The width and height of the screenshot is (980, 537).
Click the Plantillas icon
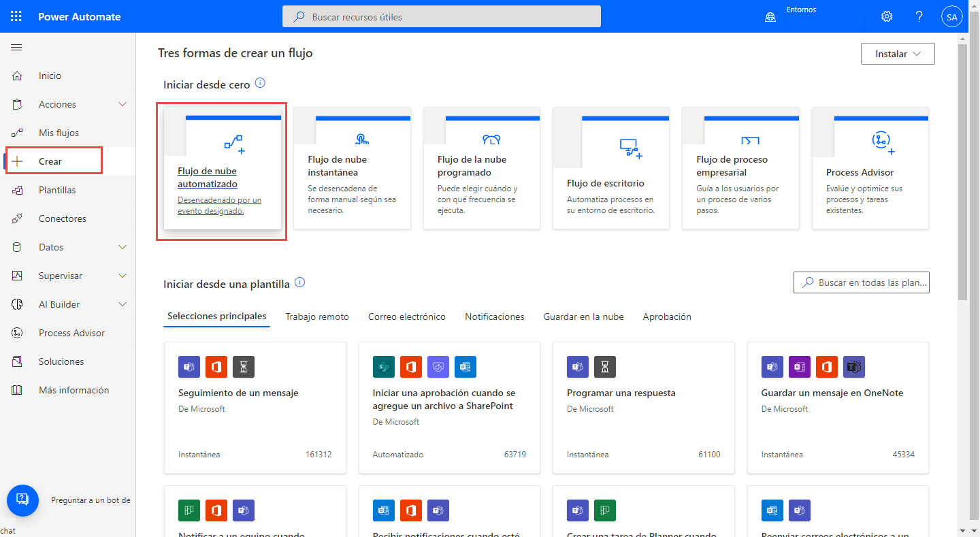coord(18,190)
